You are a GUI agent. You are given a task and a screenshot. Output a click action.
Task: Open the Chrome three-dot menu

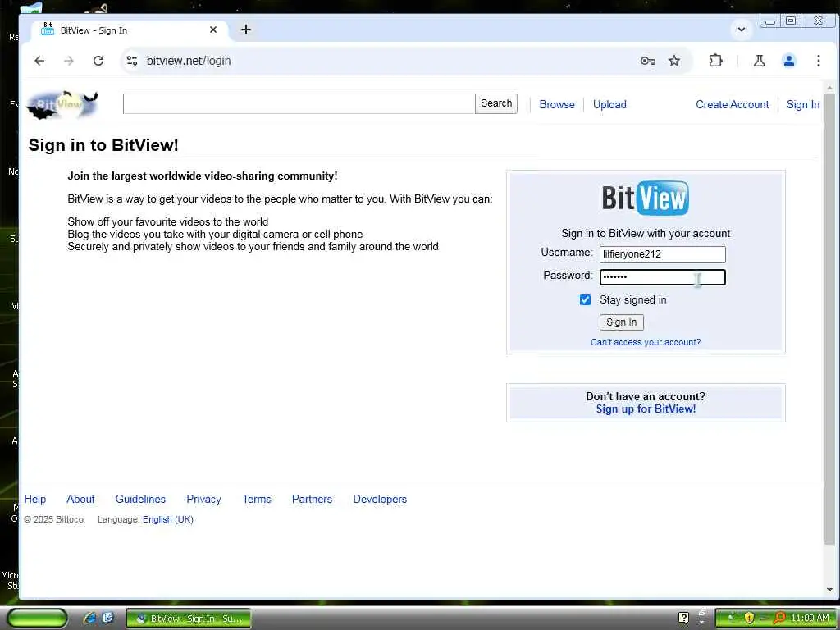pyautogui.click(x=818, y=61)
